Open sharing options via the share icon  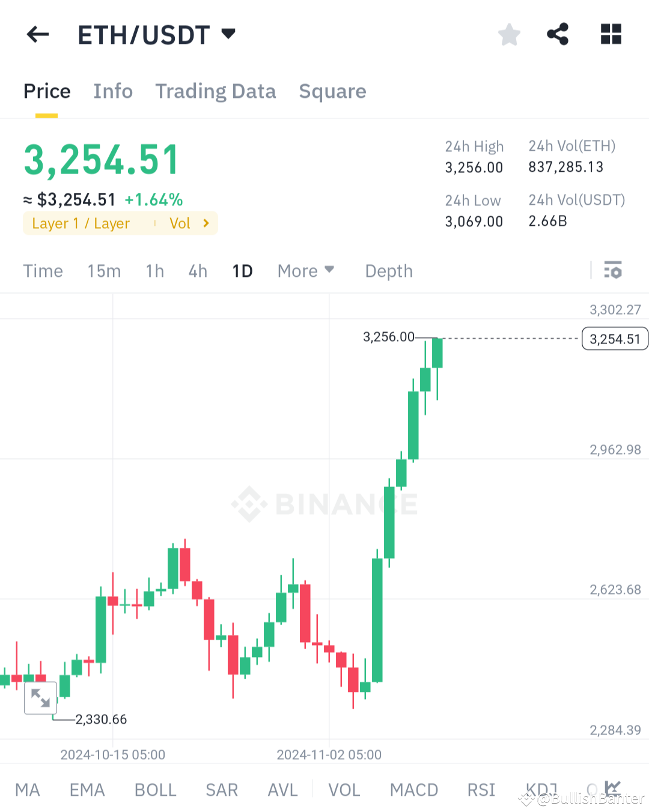[x=558, y=34]
